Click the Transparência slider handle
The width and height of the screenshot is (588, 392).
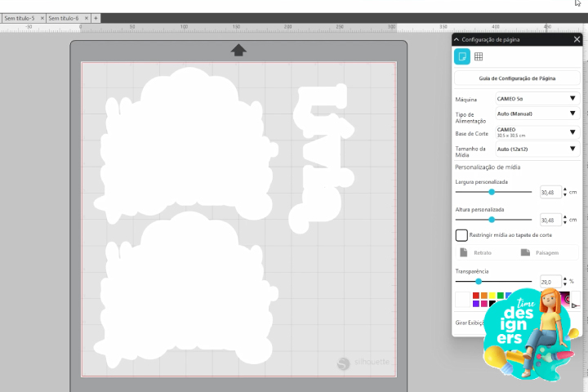coord(479,281)
